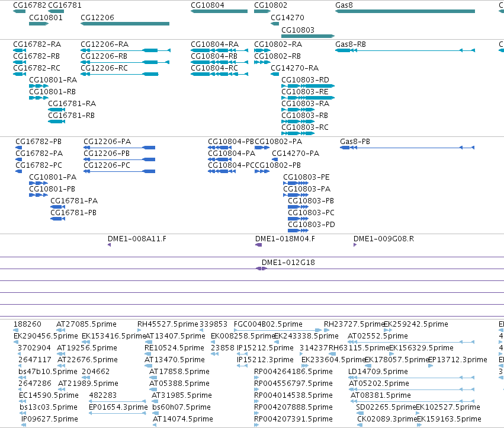Click the CG16782-RC transcript label
The image size is (504, 428).
[x=37, y=68]
